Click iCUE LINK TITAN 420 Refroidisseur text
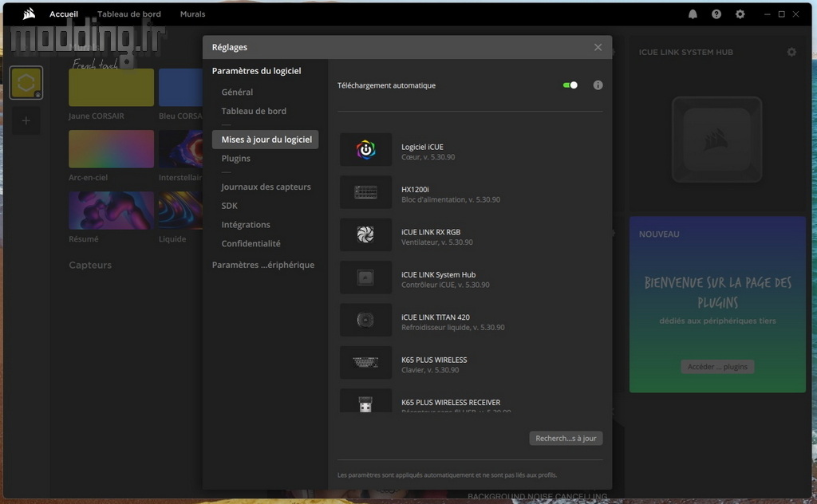817x504 pixels. point(453,328)
